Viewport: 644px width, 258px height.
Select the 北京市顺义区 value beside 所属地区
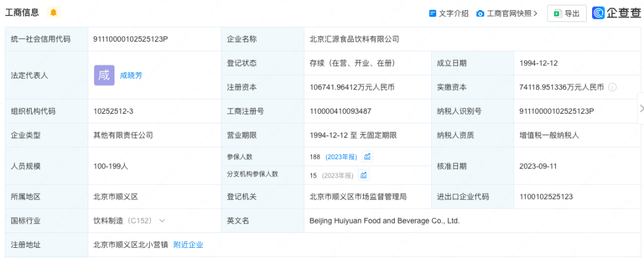tap(116, 197)
